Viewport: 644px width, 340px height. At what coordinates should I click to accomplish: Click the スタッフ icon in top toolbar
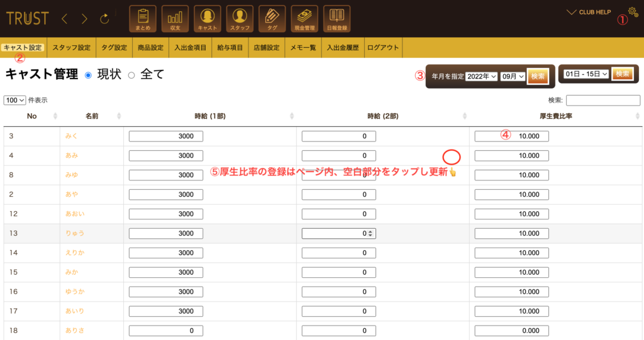tap(239, 19)
